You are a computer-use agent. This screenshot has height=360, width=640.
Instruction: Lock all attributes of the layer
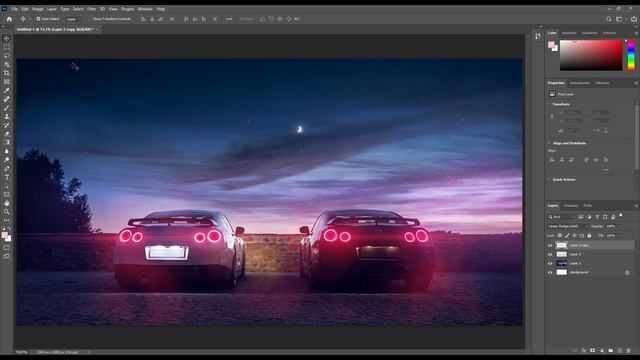click(x=589, y=236)
